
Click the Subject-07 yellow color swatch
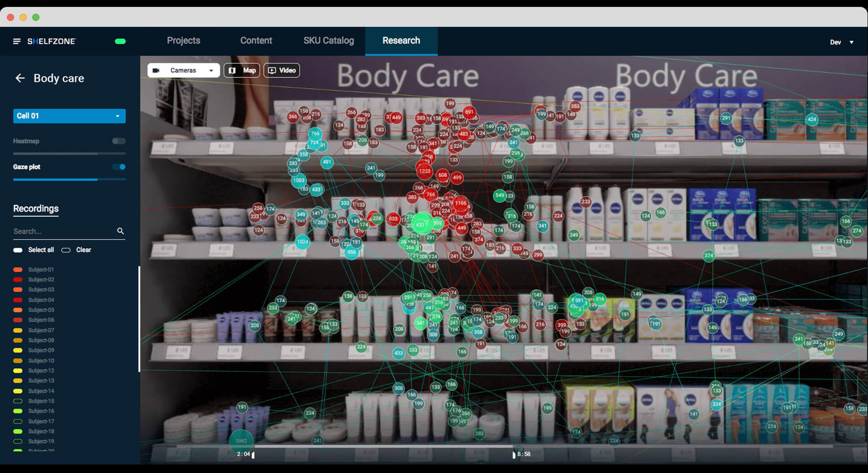(18, 330)
